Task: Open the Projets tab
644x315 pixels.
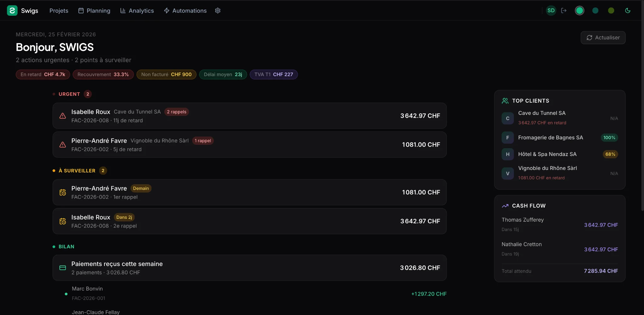Action: 59,11
